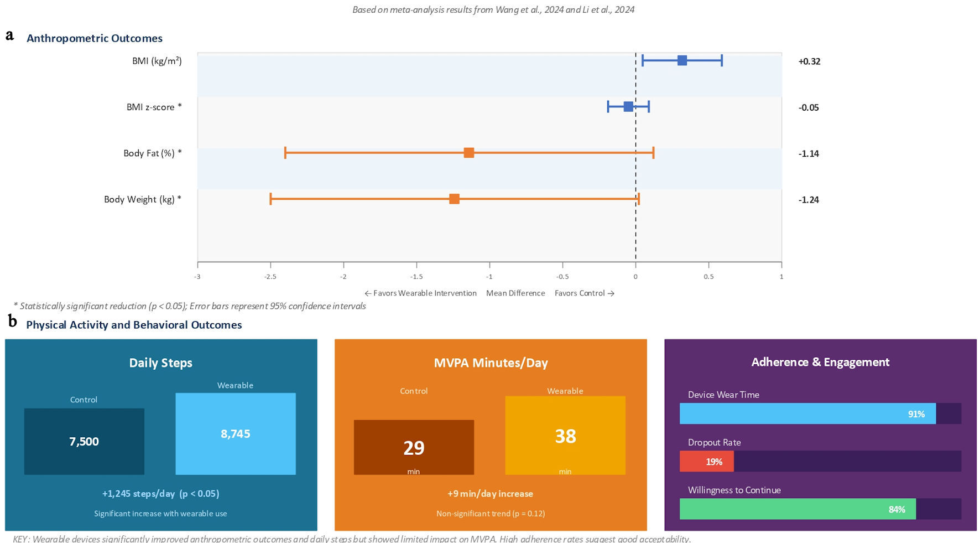Click the -1.24 value label for Body Weight
This screenshot has width=980, height=543.
click(x=809, y=200)
